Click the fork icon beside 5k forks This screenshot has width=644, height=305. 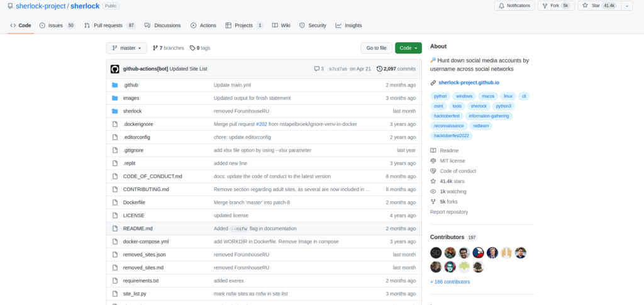point(433,202)
